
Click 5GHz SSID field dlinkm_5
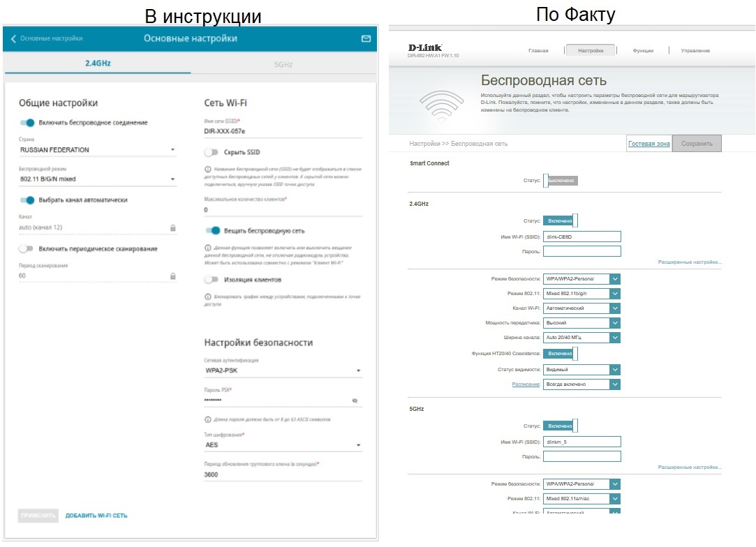[582, 442]
